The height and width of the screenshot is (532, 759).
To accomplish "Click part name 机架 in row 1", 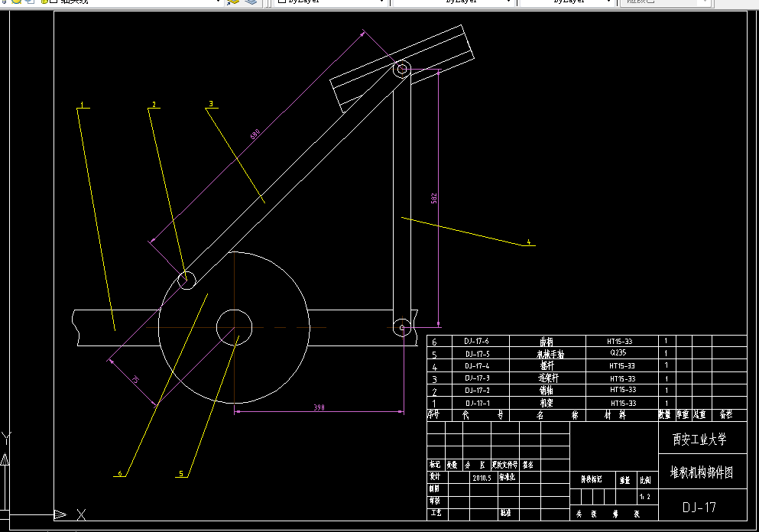I will [x=547, y=403].
